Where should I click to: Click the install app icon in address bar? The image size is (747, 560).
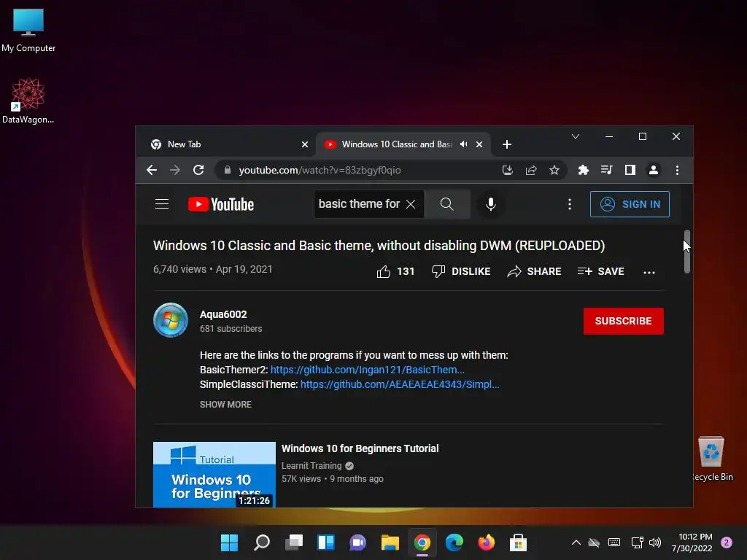click(508, 170)
